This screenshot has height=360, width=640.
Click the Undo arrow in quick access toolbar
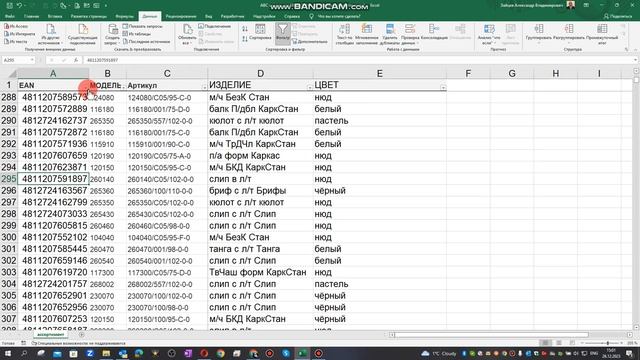click(19, 6)
